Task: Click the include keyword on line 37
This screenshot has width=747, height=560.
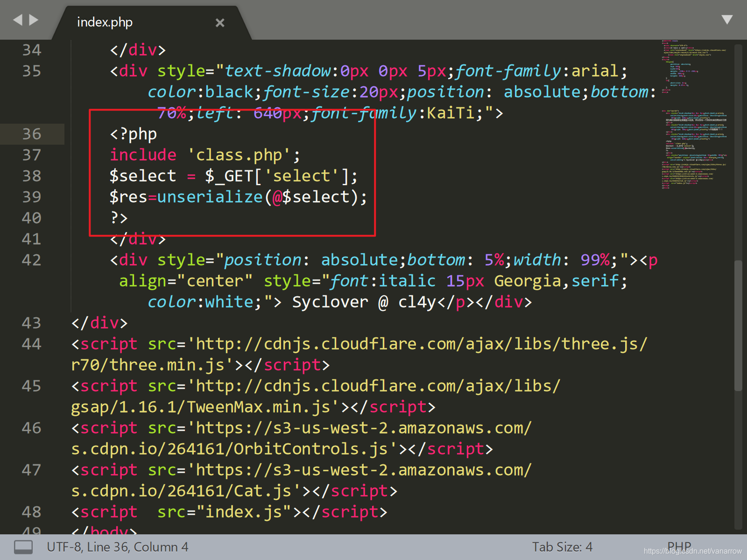Action: [143, 155]
